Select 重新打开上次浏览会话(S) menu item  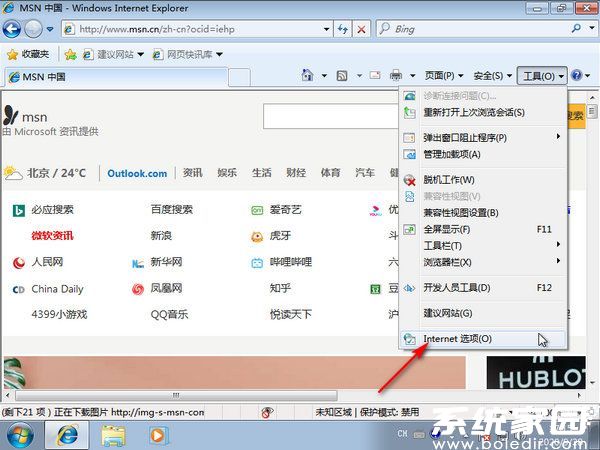tap(483, 112)
